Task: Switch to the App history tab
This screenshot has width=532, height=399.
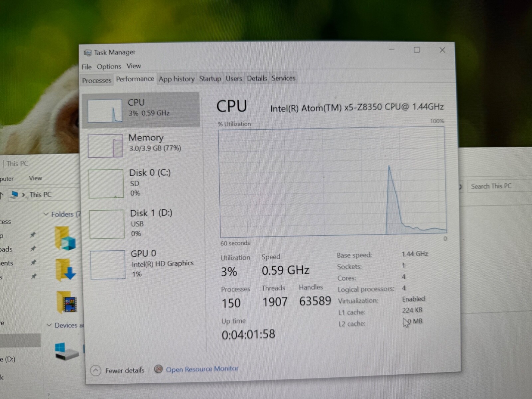Action: (177, 79)
